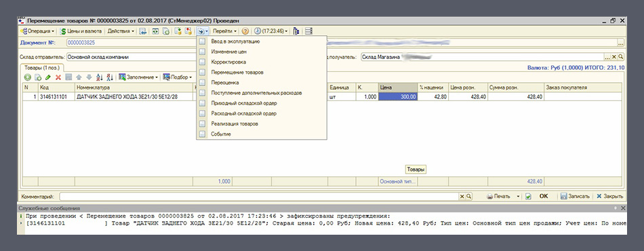644x251 pixels.
Task: Click the % наценки column header
Action: tap(432, 88)
